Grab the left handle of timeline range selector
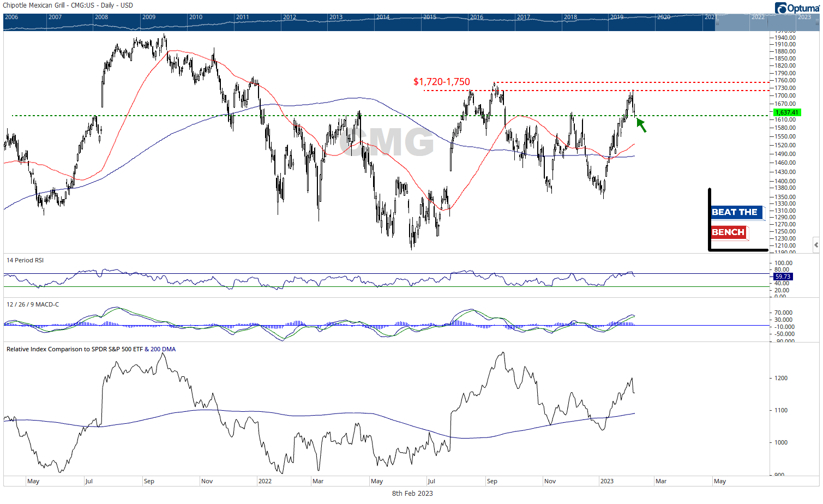The height and width of the screenshot is (504, 823). (x=717, y=22)
